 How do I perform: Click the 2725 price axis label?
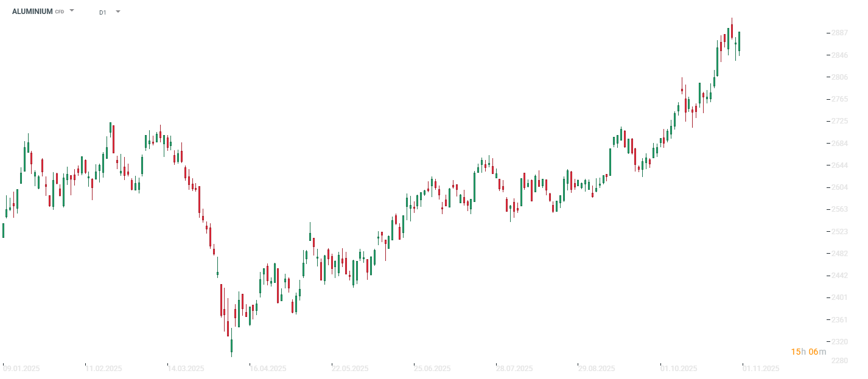click(x=839, y=122)
